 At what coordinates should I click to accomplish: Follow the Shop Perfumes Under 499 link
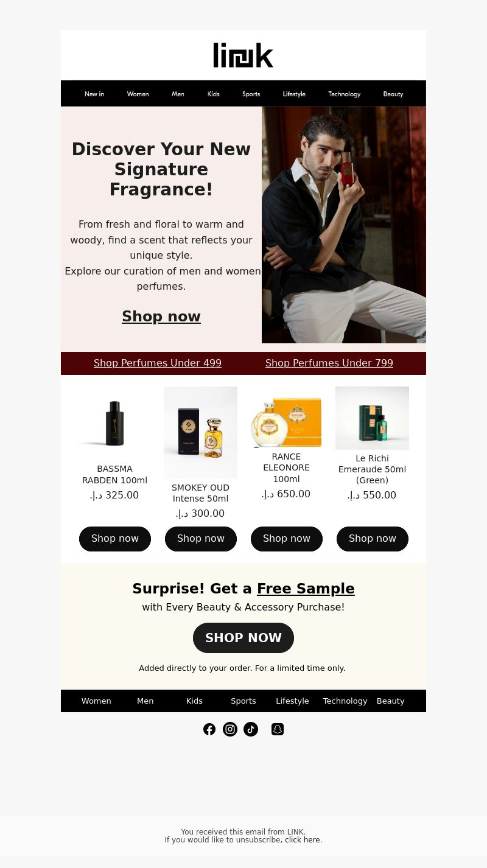pyautogui.click(x=158, y=363)
